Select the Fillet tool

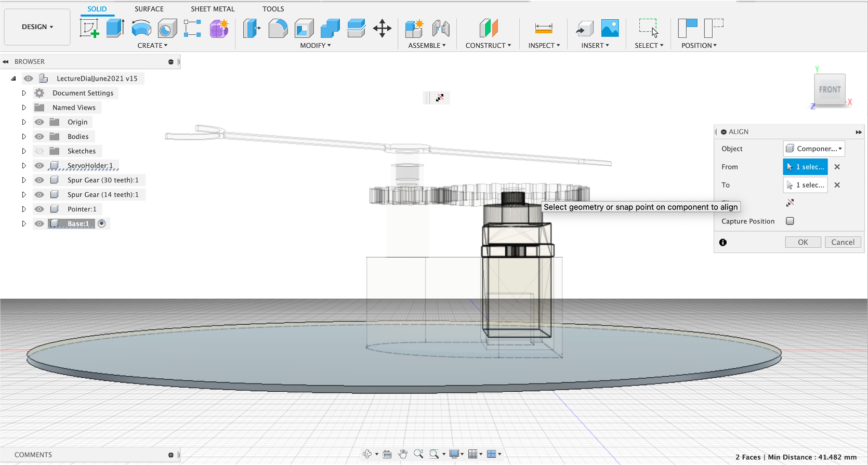pos(278,28)
